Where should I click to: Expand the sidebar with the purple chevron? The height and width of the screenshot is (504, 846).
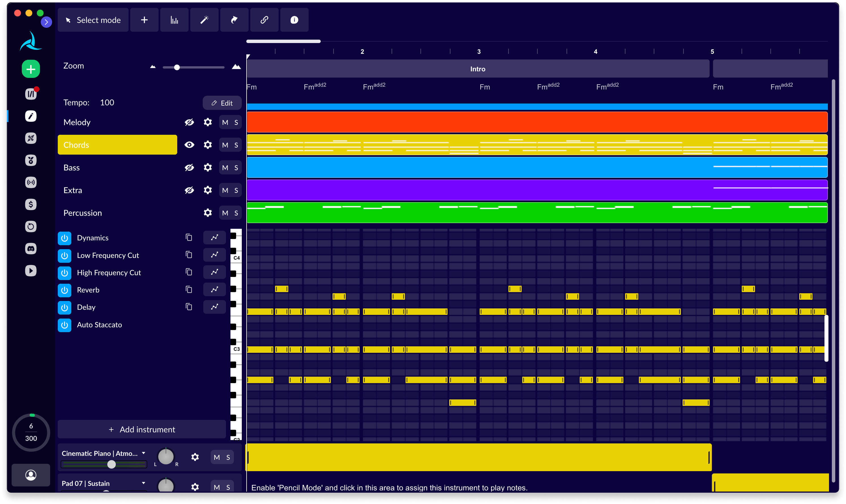coord(46,22)
